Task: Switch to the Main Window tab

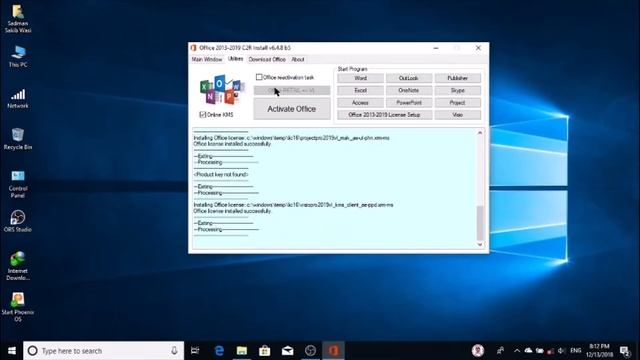Action: [x=207, y=60]
